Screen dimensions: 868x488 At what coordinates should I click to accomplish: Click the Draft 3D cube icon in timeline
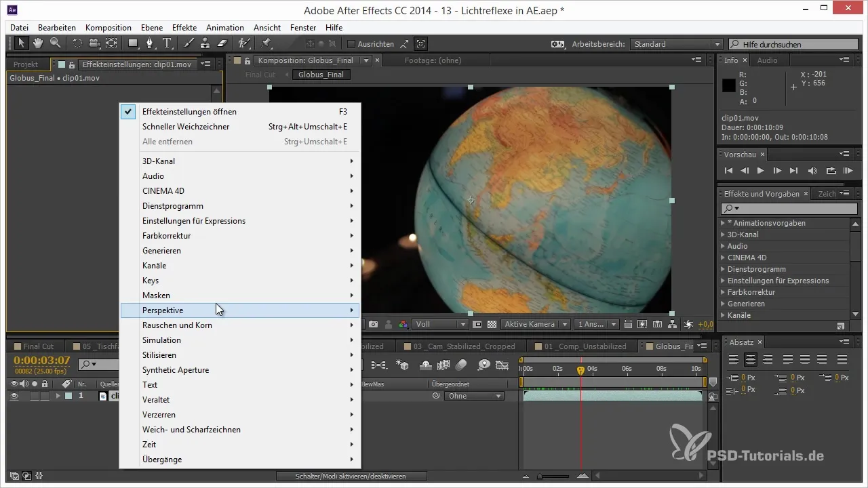click(403, 365)
